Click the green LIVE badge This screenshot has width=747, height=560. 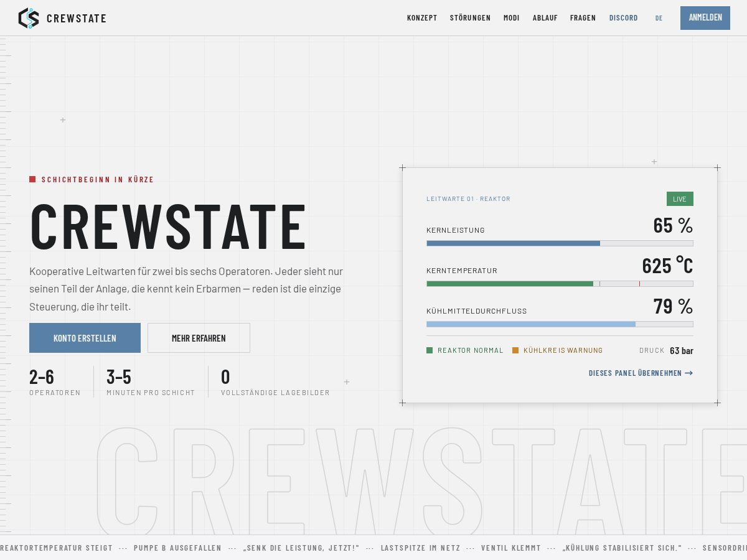[x=680, y=199]
